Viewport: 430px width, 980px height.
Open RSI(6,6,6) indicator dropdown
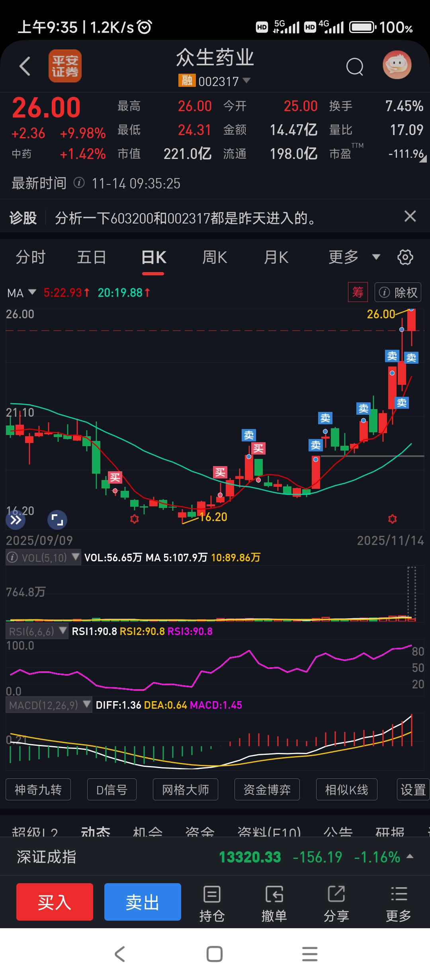tap(37, 631)
